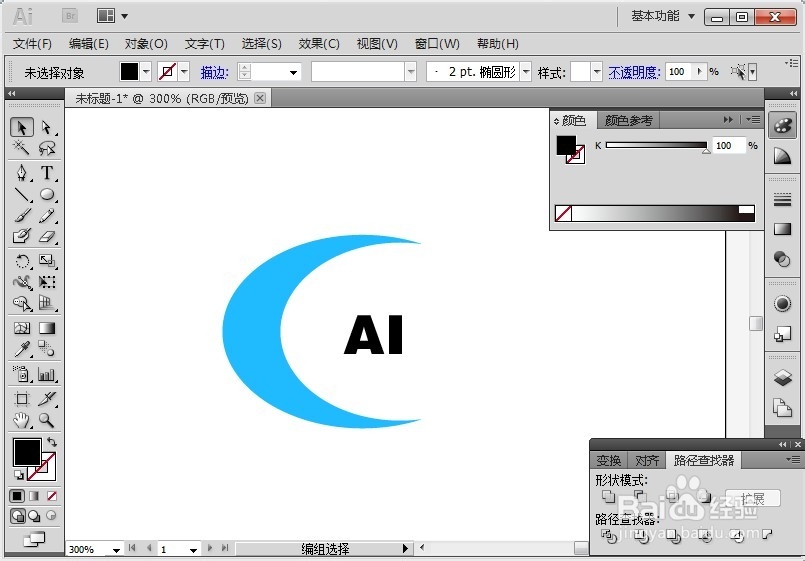The height and width of the screenshot is (561, 805).
Task: Select the Selection tool (black arrow)
Action: (x=22, y=127)
